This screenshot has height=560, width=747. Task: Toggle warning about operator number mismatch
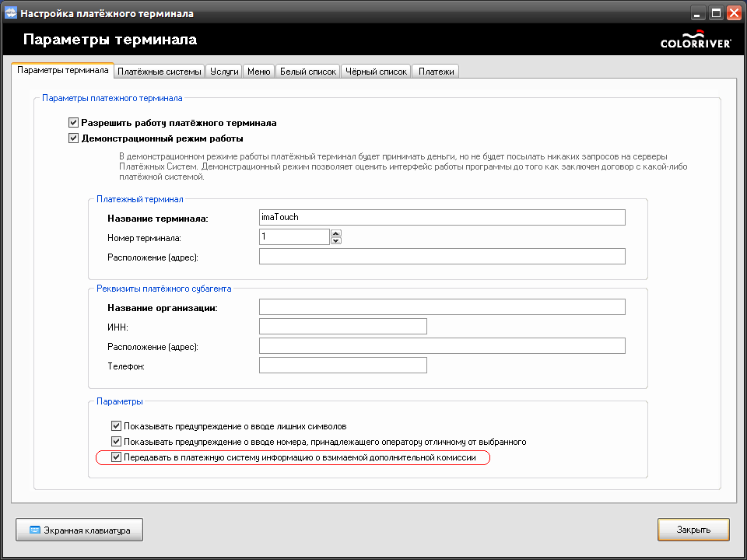point(117,442)
